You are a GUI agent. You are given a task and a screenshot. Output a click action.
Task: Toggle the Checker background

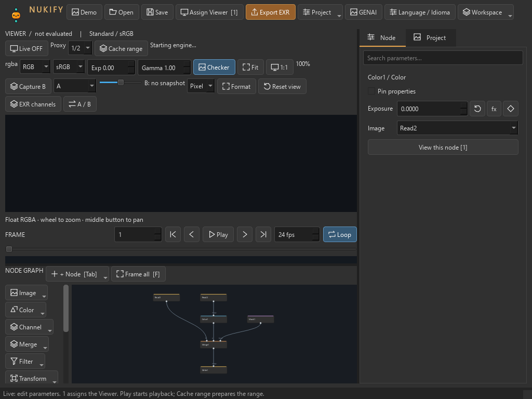[x=214, y=67]
